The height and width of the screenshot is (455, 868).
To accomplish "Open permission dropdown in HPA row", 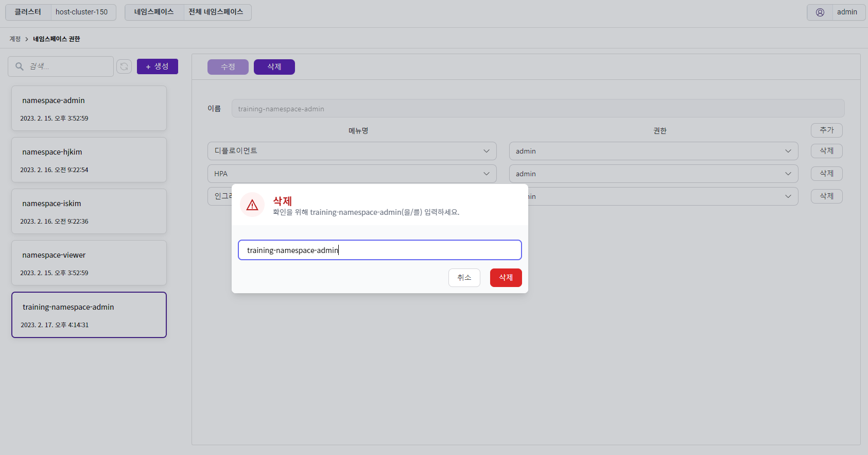I will (654, 174).
